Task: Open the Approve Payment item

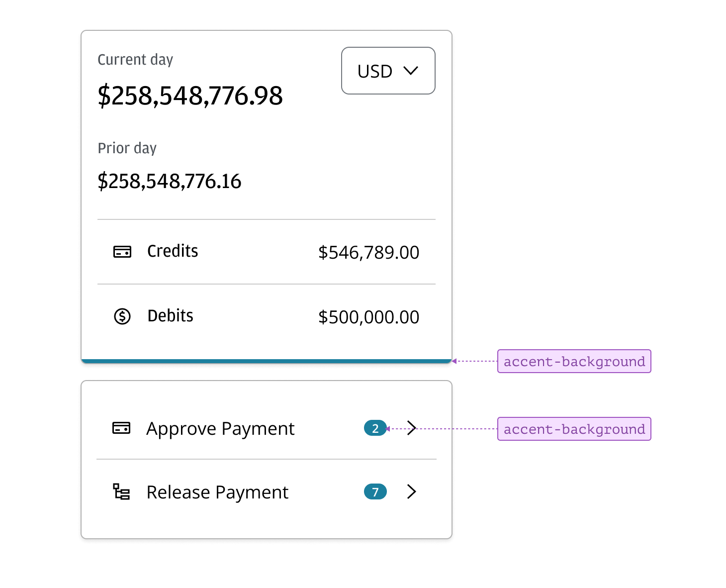Action: pyautogui.click(x=220, y=428)
